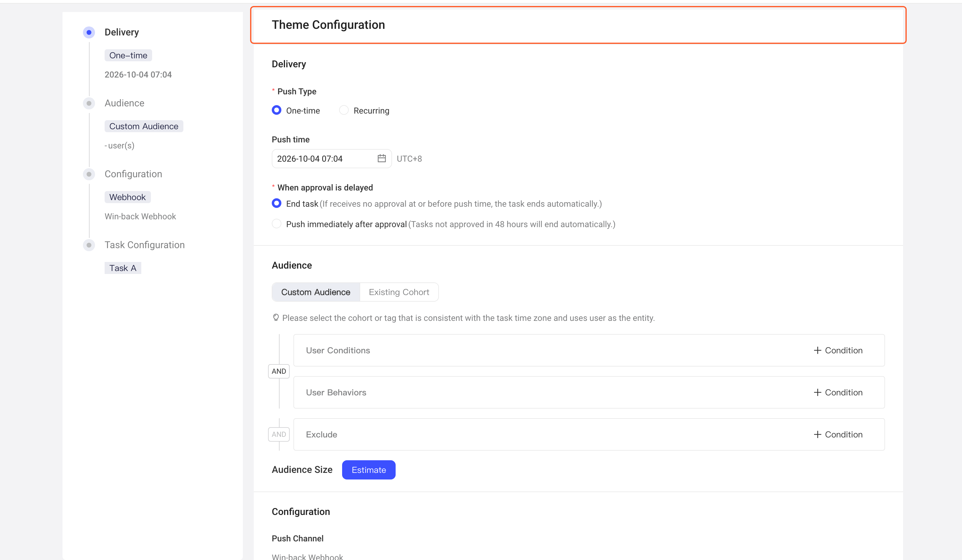Click the Custom Audience tag in sidebar
Viewport: 962px width, 560px height.
(144, 126)
